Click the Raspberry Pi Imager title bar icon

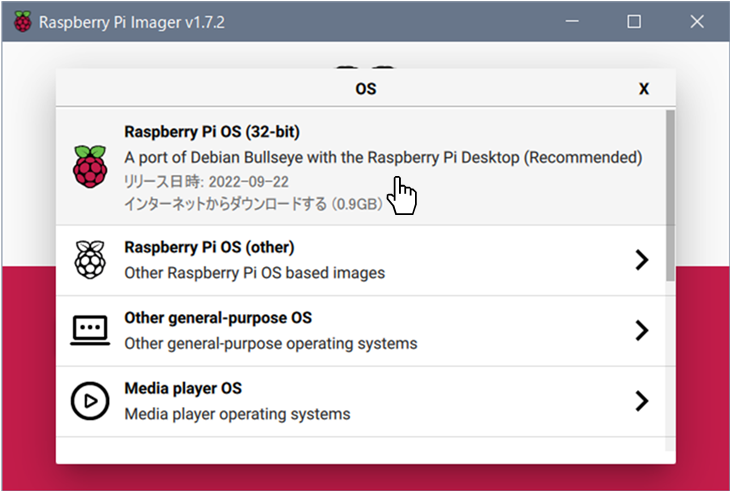pos(22,21)
